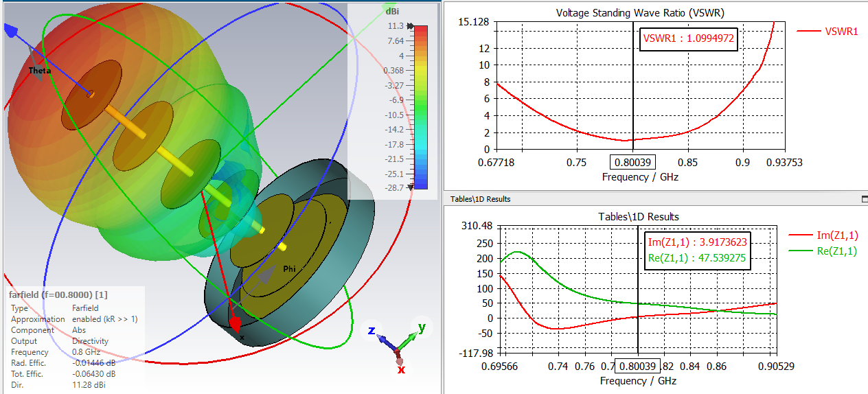Maximize the Tables\1D Results panel
This screenshot has width=868, height=394.
[864, 198]
